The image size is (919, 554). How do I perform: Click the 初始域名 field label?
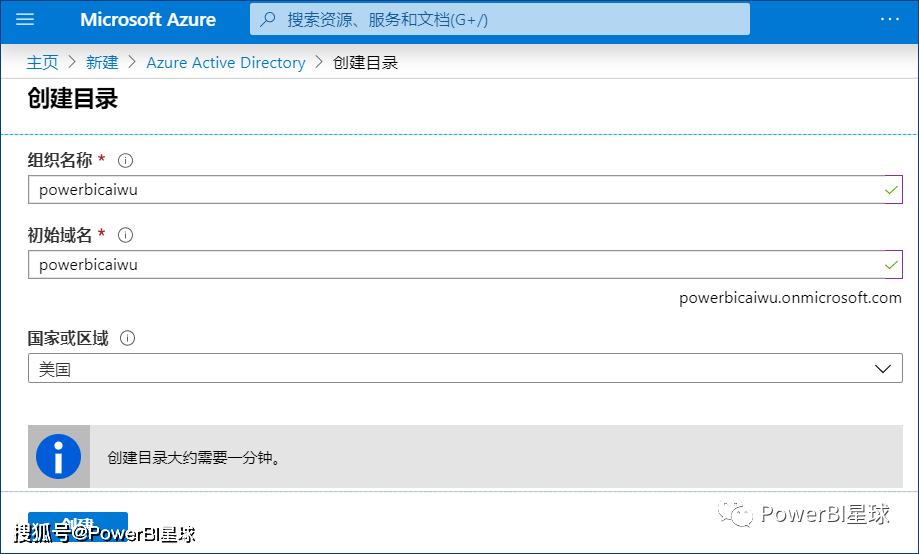pyautogui.click(x=60, y=235)
